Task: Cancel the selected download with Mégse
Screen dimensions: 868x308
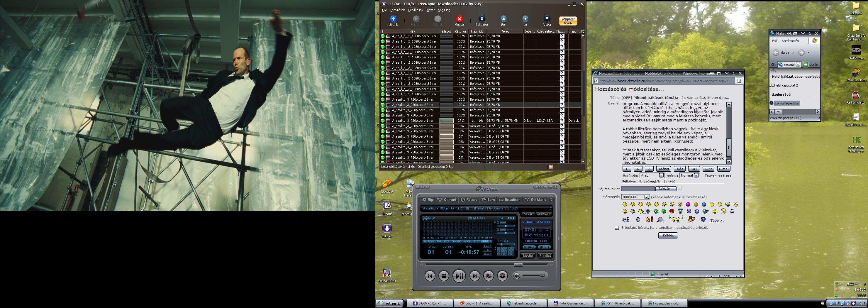Action: click(459, 21)
